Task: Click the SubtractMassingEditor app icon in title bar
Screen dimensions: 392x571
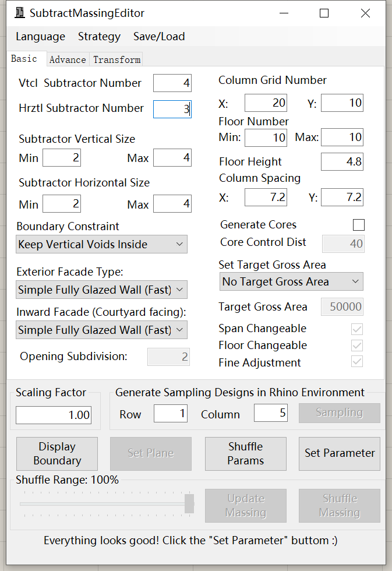Action: click(20, 13)
